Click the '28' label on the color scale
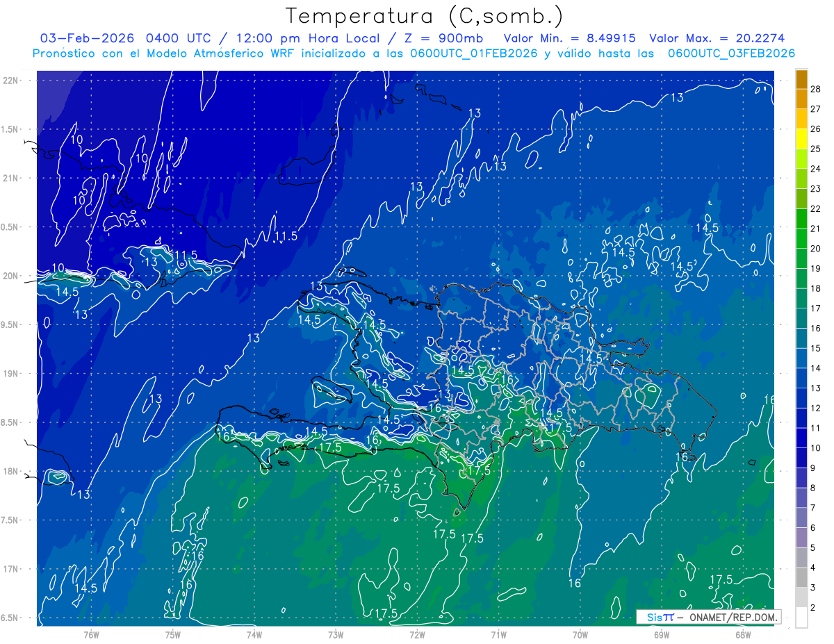Screen dimensions: 834x644 [816, 89]
